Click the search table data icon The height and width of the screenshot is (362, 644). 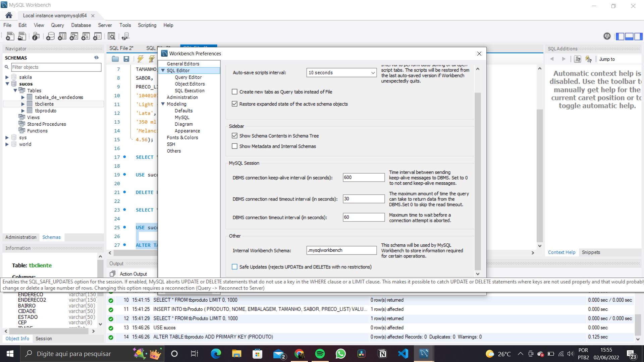[111, 36]
